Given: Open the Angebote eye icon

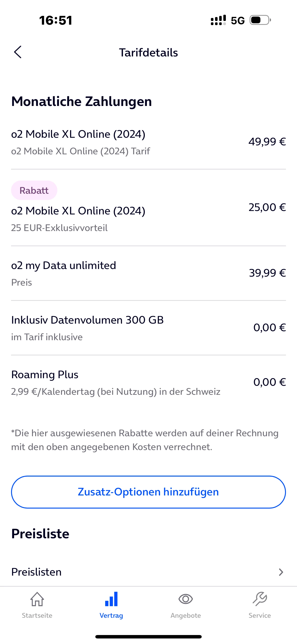Looking at the screenshot, I should [186, 599].
